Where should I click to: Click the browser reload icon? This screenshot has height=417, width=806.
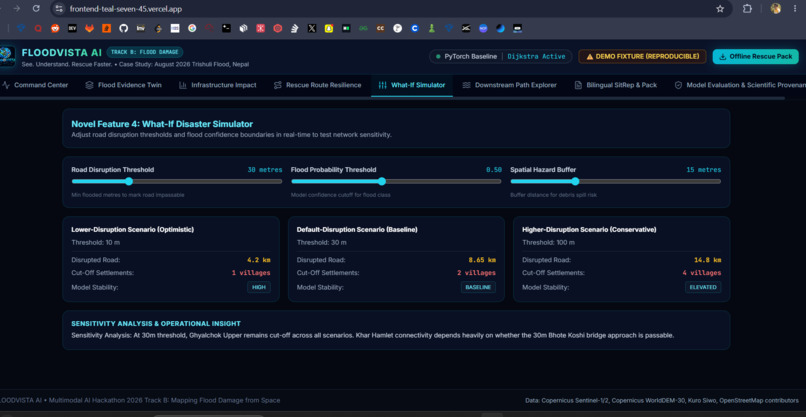(36, 9)
